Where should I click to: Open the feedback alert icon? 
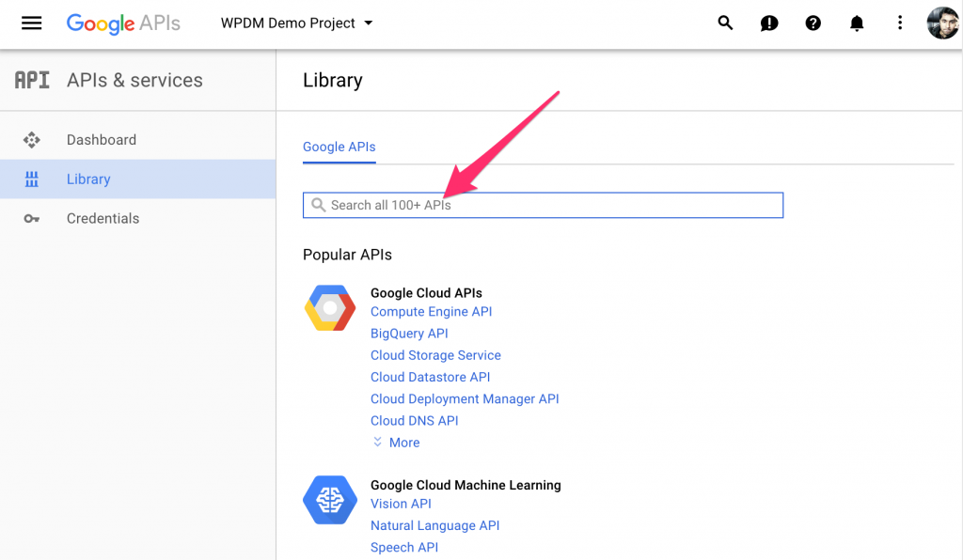[769, 23]
